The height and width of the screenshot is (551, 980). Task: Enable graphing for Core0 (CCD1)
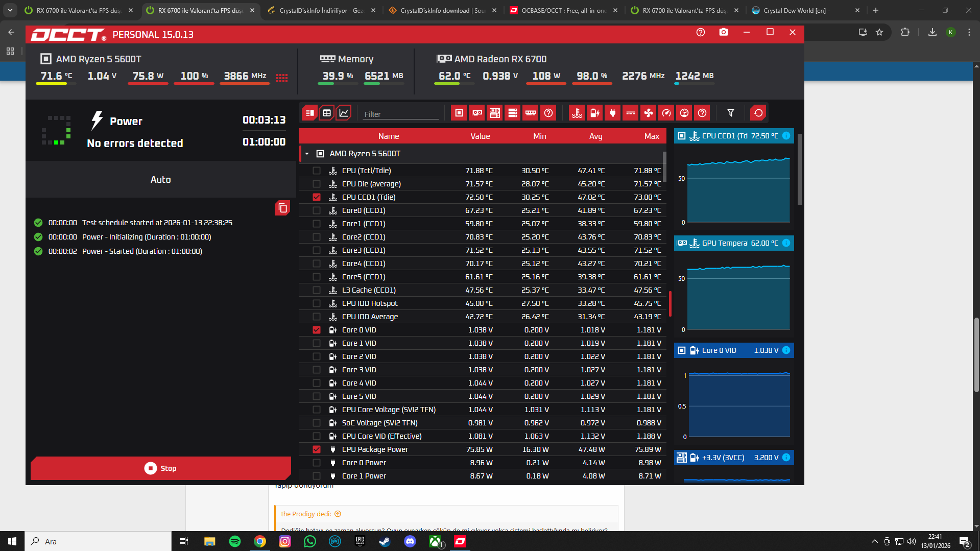tap(317, 210)
